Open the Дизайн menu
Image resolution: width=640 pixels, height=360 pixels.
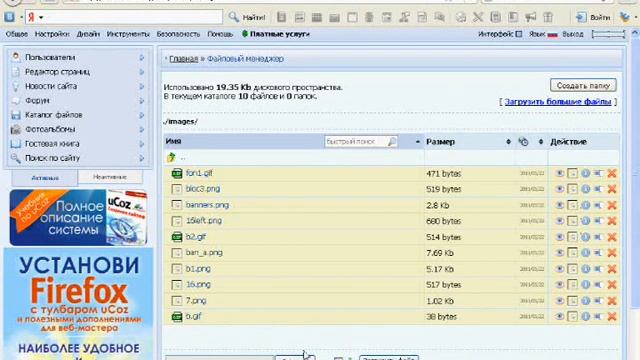88,34
